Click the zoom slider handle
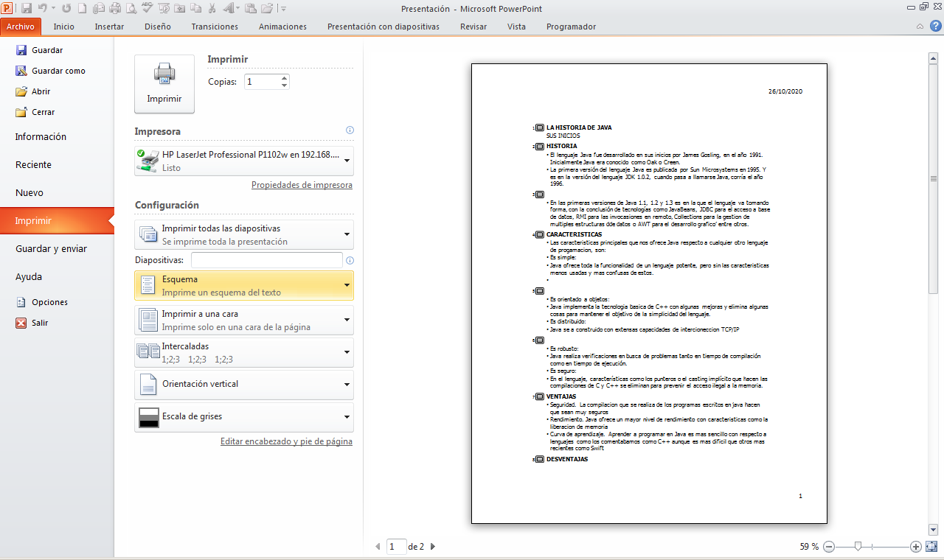944x560 pixels. (x=858, y=547)
